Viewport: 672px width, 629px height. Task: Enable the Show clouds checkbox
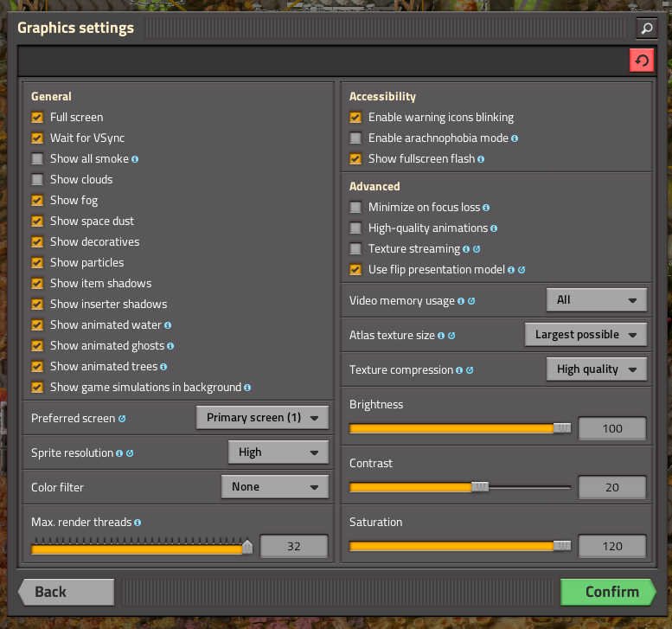(37, 180)
